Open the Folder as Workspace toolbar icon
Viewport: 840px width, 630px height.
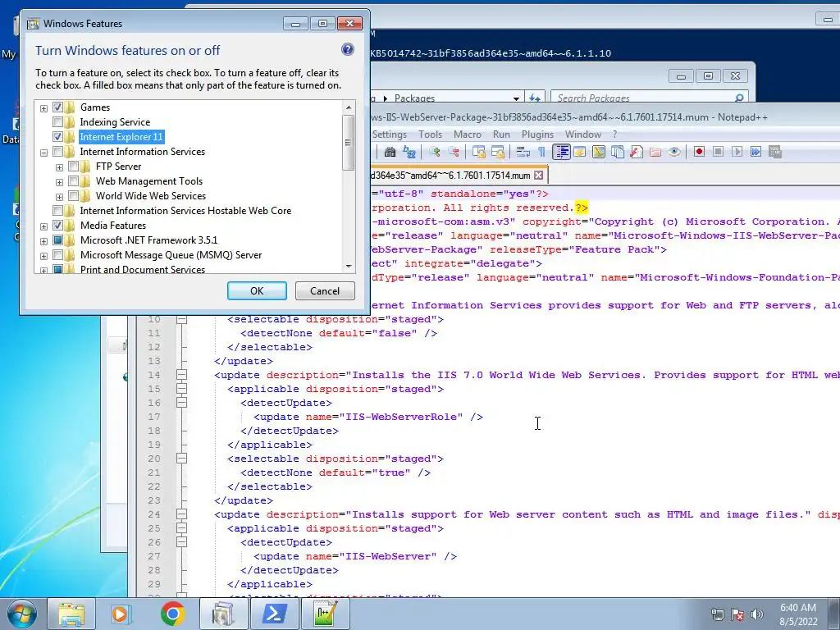[x=655, y=152]
